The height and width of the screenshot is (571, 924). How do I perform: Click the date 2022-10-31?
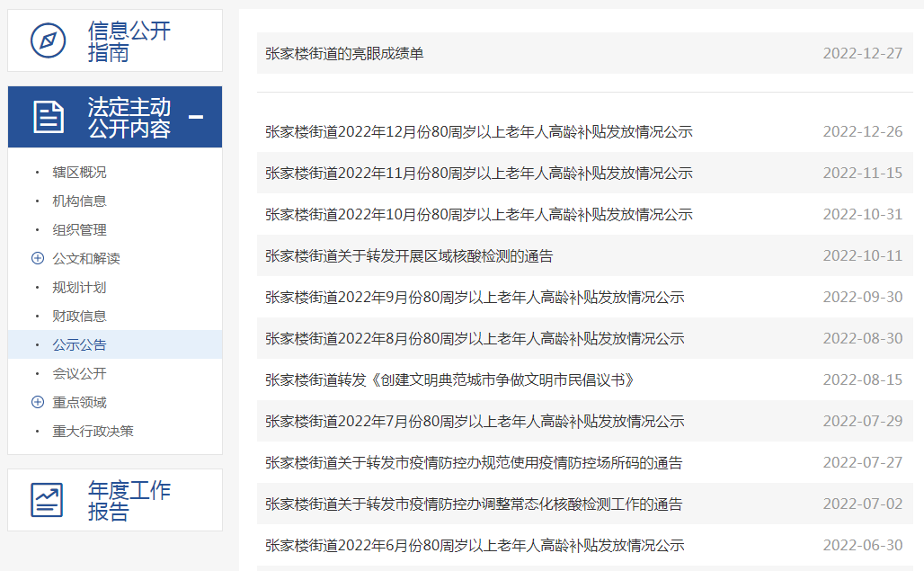tap(863, 215)
